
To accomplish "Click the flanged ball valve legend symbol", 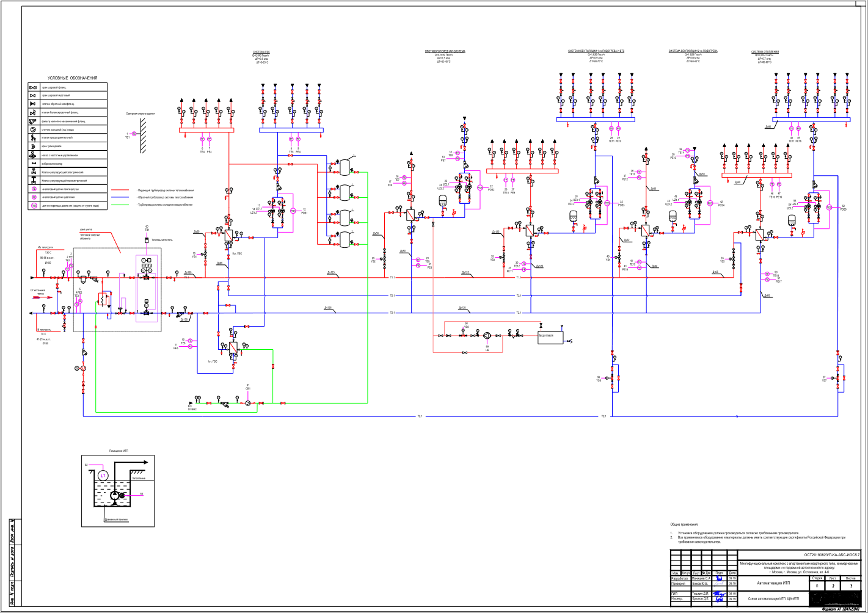I will pyautogui.click(x=32, y=87).
